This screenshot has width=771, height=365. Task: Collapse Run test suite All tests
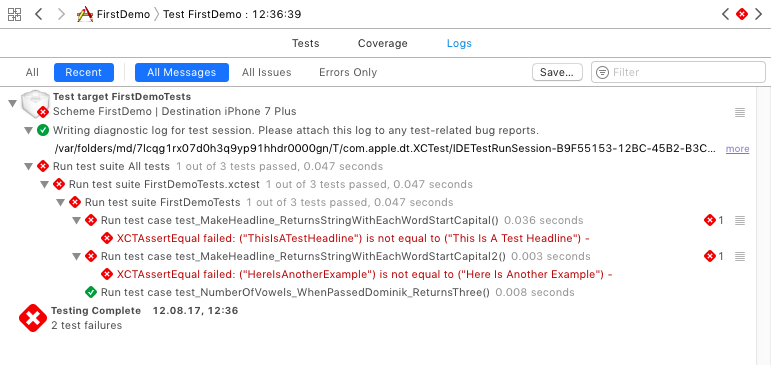[29, 167]
